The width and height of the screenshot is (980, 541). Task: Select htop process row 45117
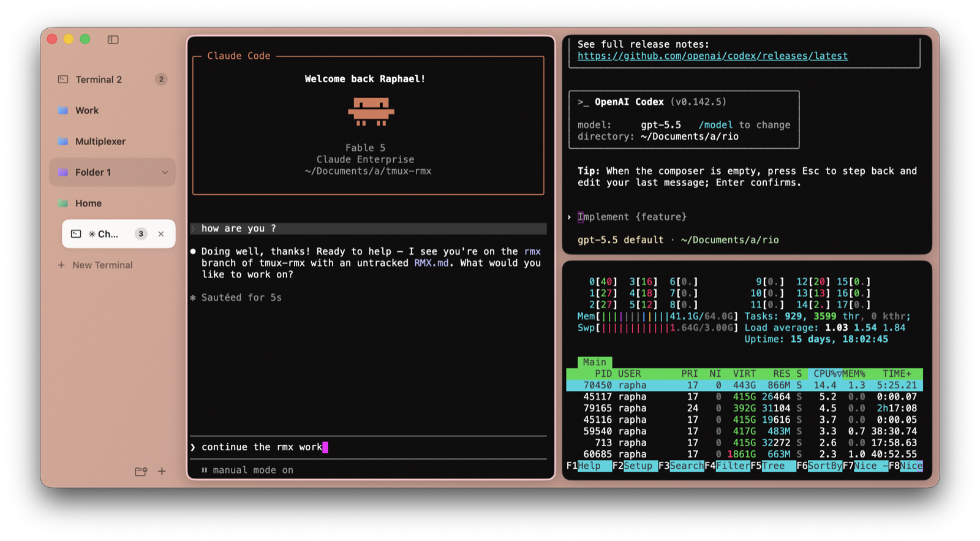coord(744,397)
